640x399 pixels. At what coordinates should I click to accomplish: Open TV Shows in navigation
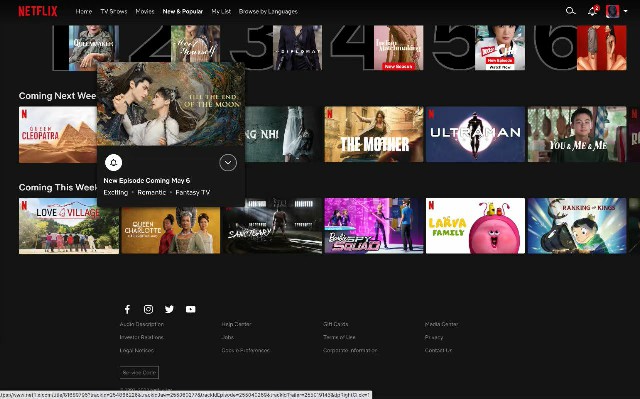(114, 11)
